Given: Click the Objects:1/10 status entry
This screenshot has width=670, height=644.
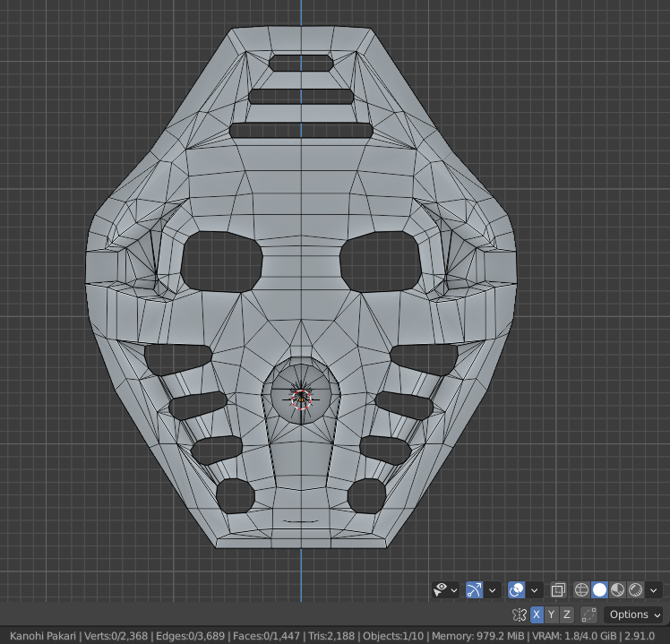Looking at the screenshot, I should 393,636.
